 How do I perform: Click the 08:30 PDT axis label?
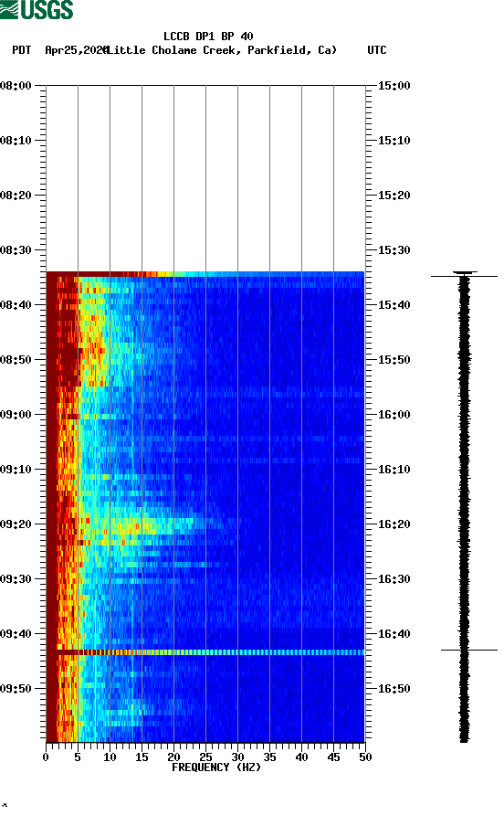16,250
